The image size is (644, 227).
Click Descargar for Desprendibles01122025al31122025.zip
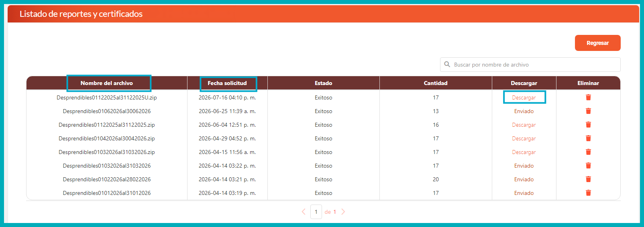pos(524,125)
